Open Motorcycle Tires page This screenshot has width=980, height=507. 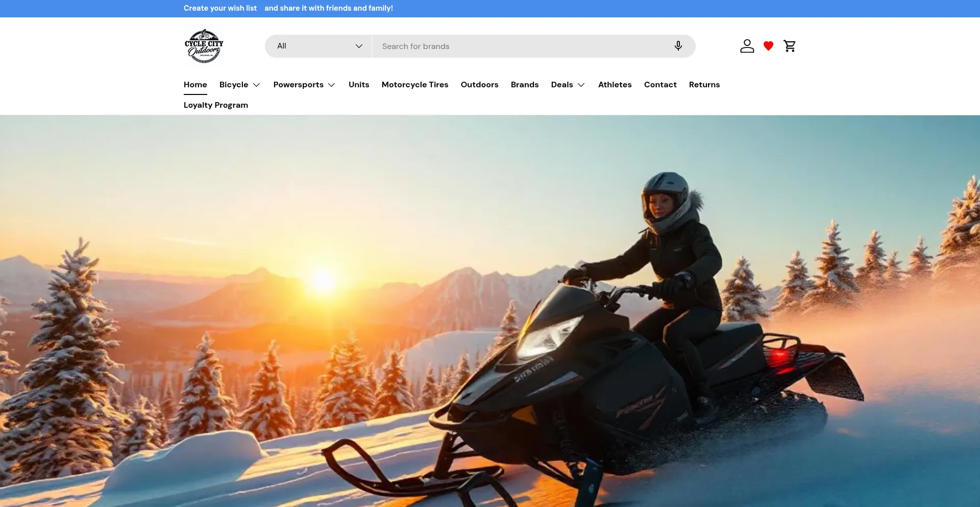click(x=414, y=85)
